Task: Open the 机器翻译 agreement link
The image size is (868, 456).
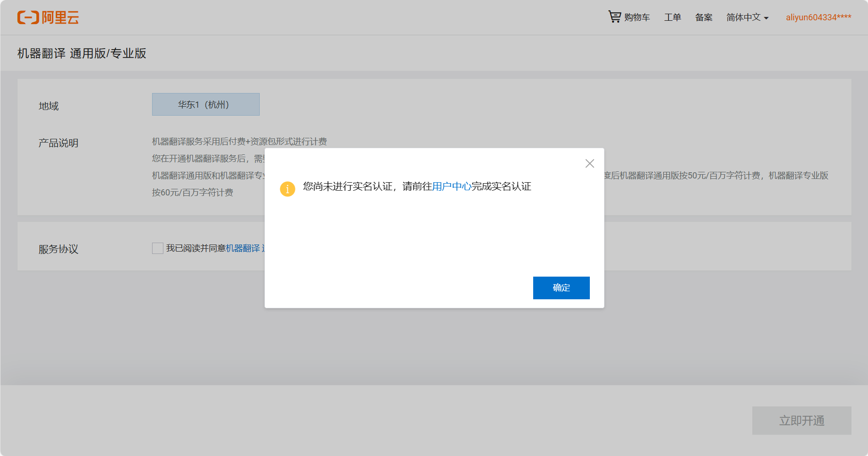Action: (x=243, y=248)
